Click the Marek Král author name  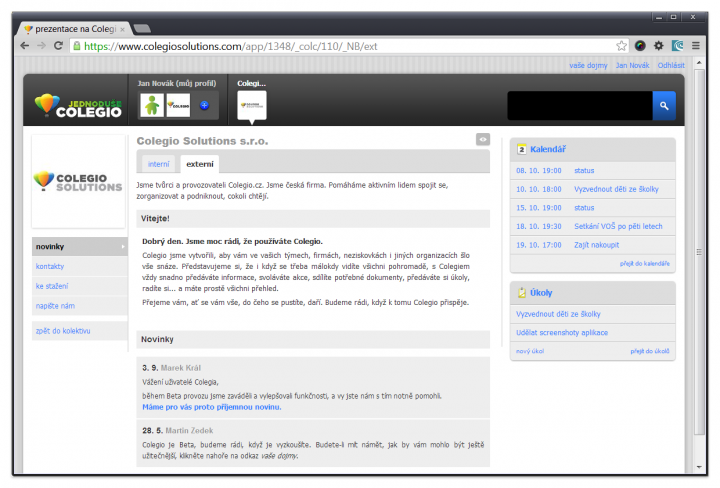point(180,368)
